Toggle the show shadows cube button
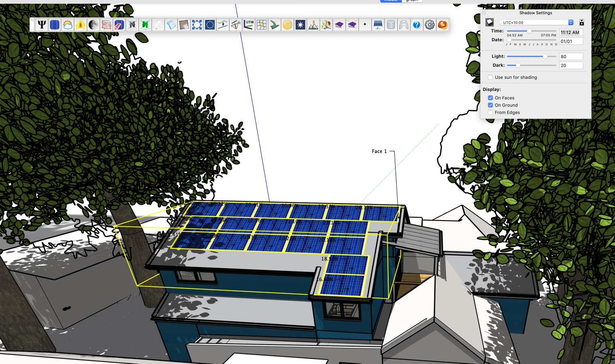 pos(490,22)
